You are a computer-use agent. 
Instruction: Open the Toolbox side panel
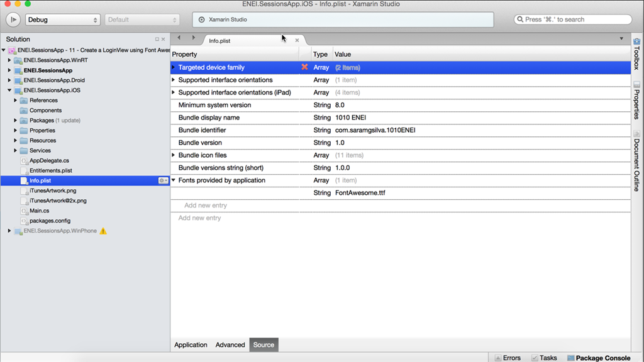[x=636, y=54]
